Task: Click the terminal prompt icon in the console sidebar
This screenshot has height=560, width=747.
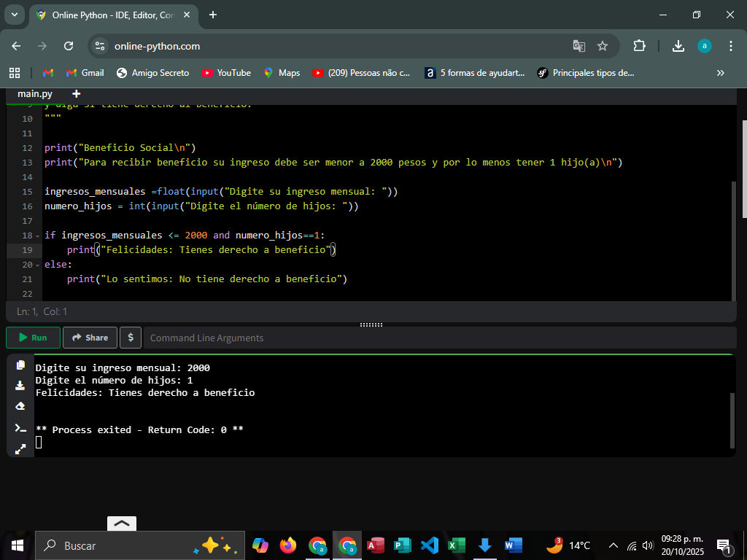Action: pyautogui.click(x=20, y=428)
